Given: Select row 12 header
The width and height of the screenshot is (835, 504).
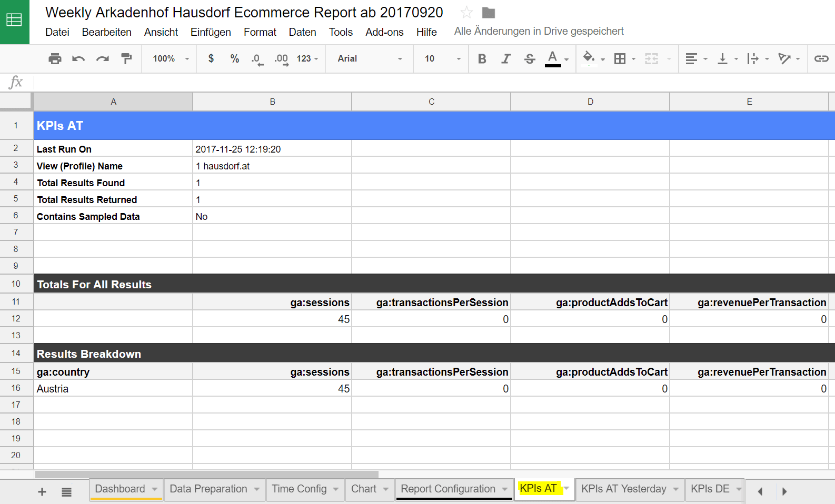Looking at the screenshot, I should pos(16,319).
